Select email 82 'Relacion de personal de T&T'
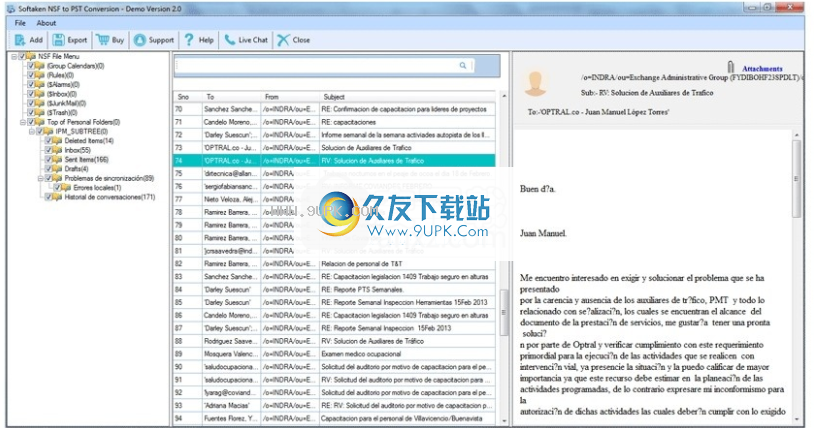Screen dimensions: 814x428 click(334, 264)
